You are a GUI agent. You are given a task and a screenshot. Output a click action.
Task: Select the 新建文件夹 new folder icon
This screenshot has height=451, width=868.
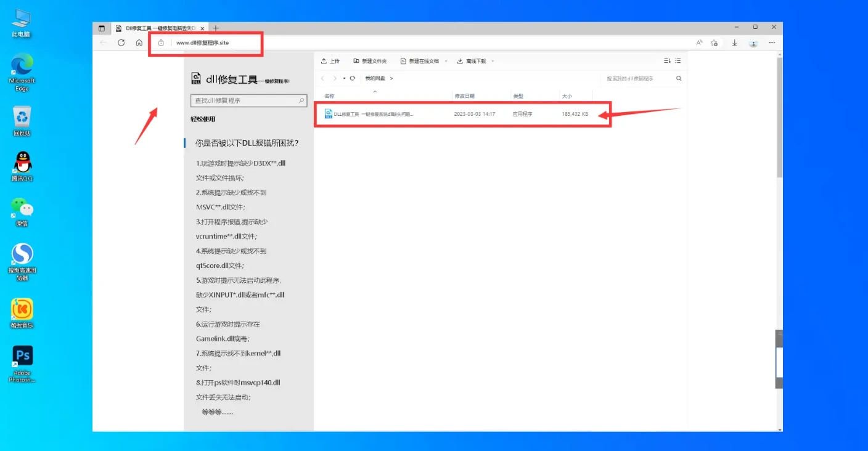coord(357,61)
